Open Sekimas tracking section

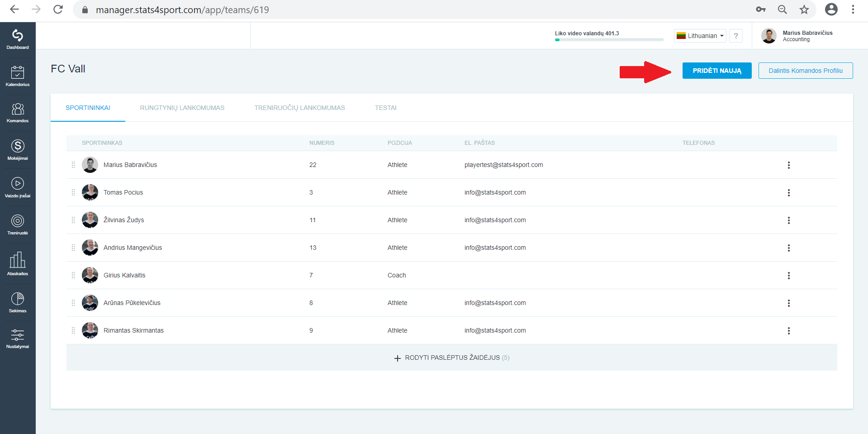point(18,303)
